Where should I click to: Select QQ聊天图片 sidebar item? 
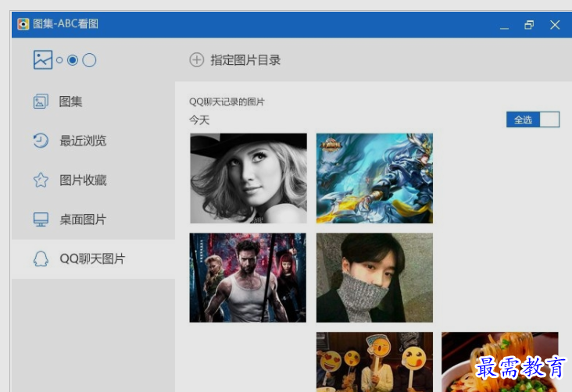pos(93,259)
